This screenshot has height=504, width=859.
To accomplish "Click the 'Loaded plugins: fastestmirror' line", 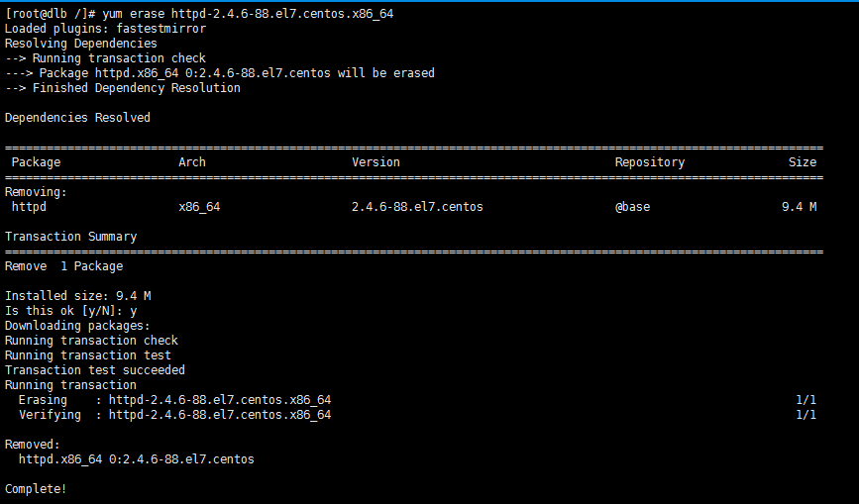I will click(106, 29).
